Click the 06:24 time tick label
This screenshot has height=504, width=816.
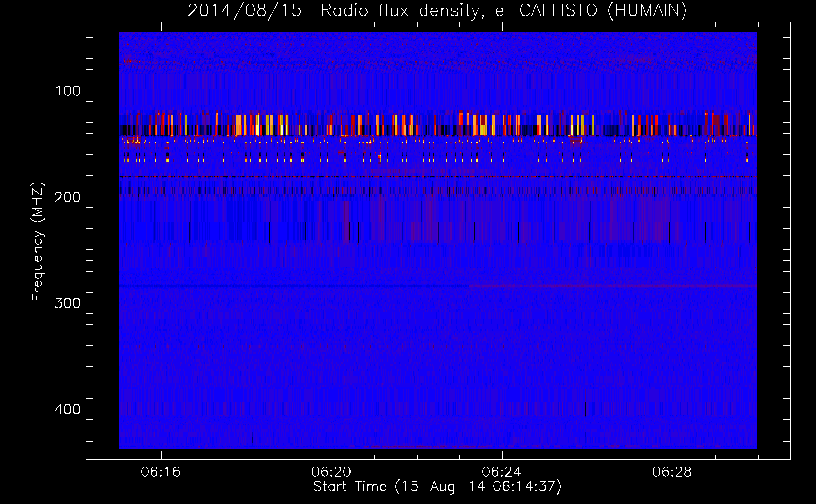pos(502,472)
